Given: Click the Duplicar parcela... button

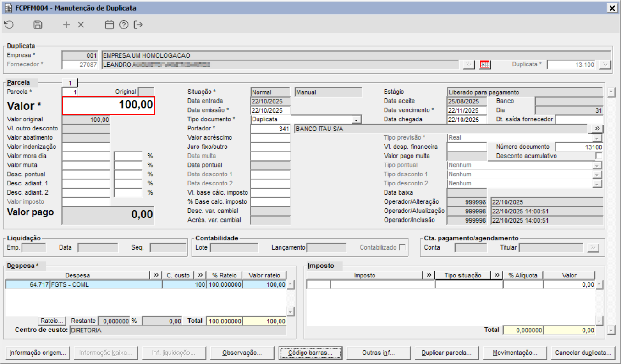Looking at the screenshot, I should pos(446,353).
